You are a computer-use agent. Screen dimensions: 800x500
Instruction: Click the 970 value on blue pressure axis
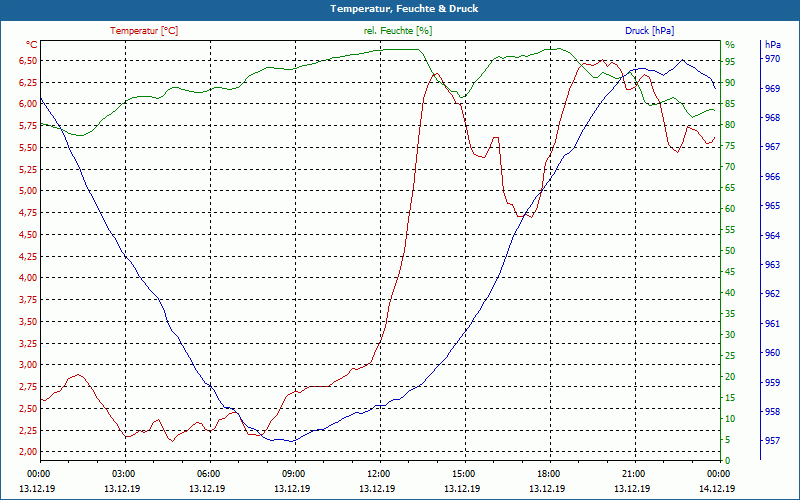point(772,59)
